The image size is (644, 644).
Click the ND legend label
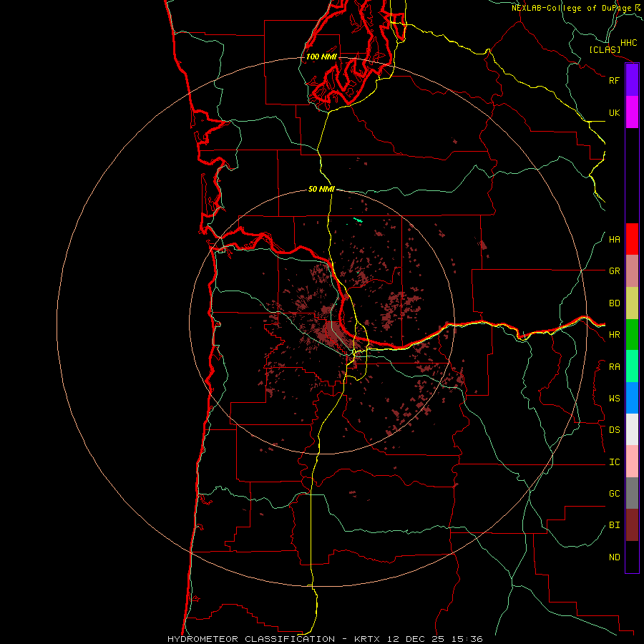[614, 557]
